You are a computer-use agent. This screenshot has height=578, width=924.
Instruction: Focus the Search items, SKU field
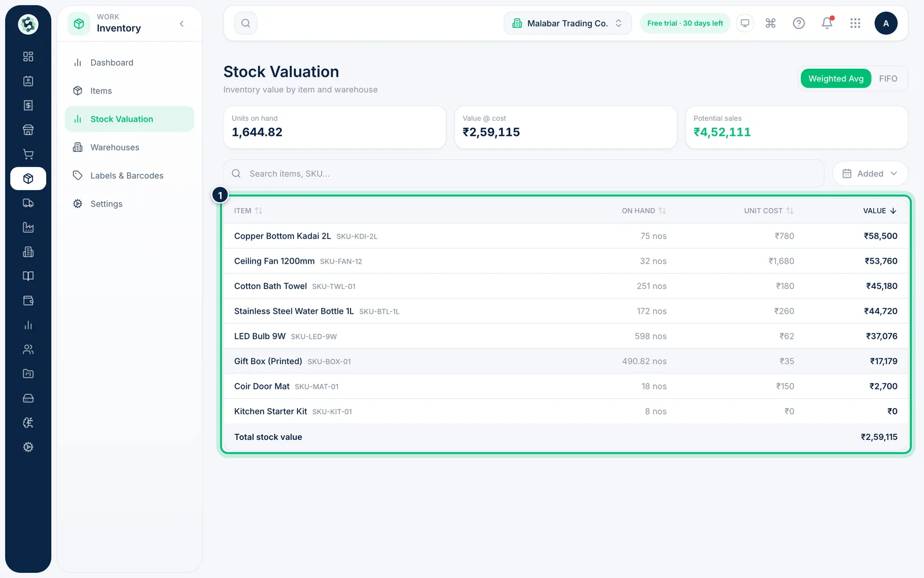pos(524,173)
